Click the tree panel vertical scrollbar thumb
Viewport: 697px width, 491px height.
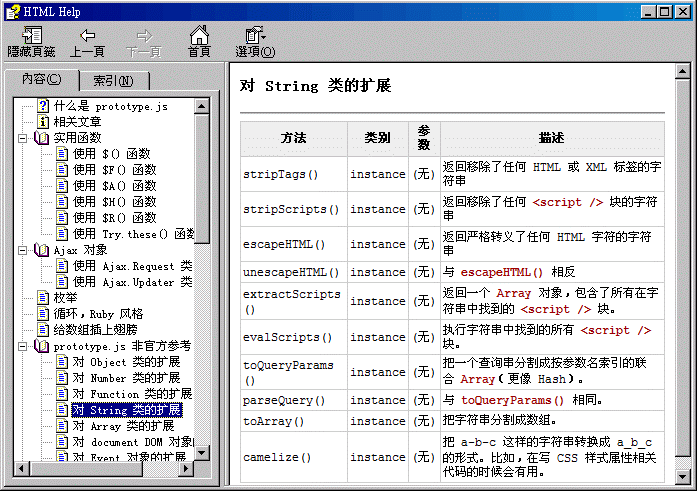202,179
